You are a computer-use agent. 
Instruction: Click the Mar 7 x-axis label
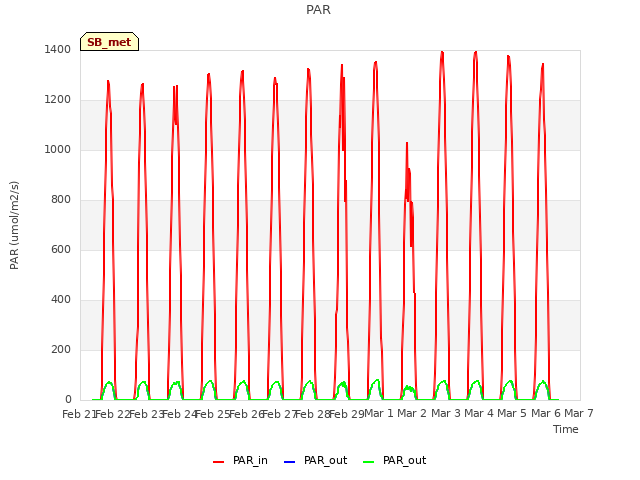[579, 413]
